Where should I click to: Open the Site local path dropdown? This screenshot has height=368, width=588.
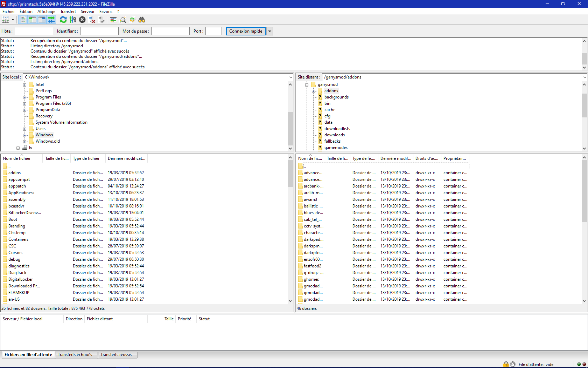pyautogui.click(x=290, y=77)
